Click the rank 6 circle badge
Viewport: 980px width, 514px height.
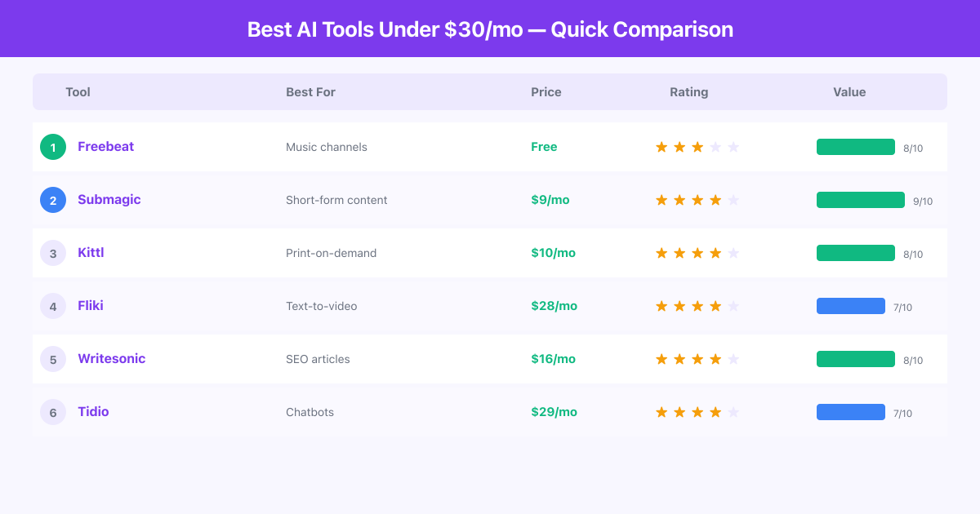tap(53, 412)
